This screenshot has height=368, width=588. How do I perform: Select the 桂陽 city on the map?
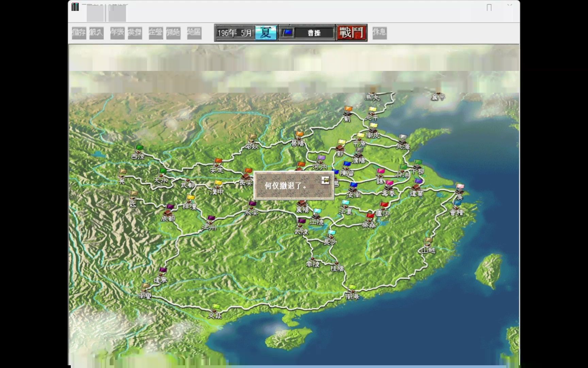pos(337,266)
